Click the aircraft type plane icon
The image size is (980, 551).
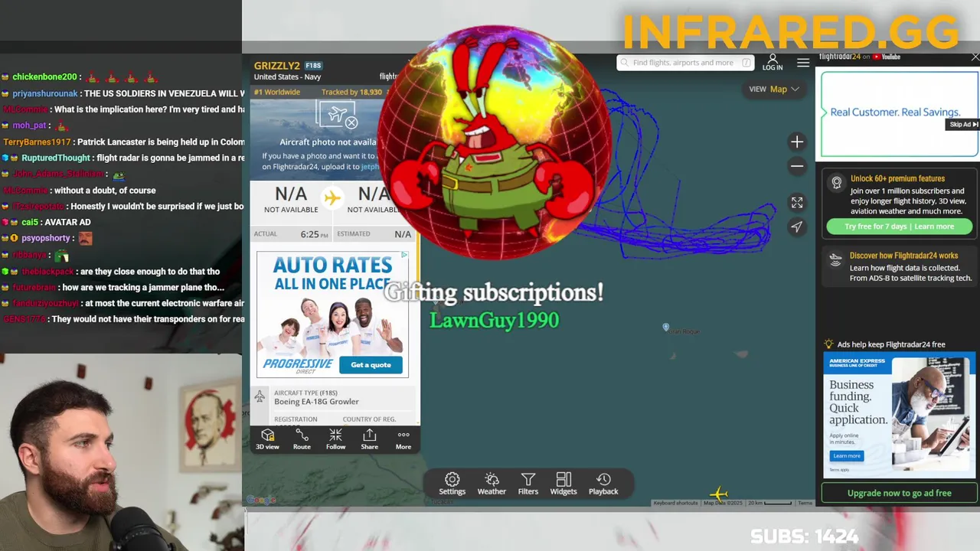pos(260,396)
